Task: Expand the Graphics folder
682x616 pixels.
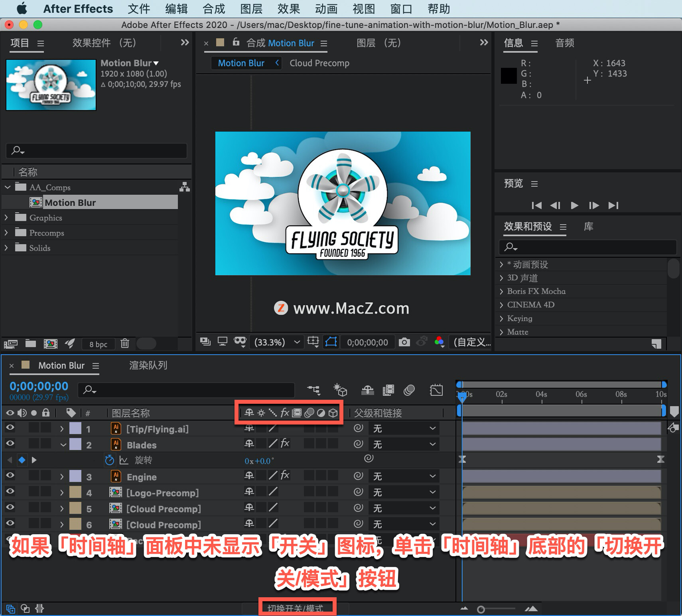Action: coord(6,217)
